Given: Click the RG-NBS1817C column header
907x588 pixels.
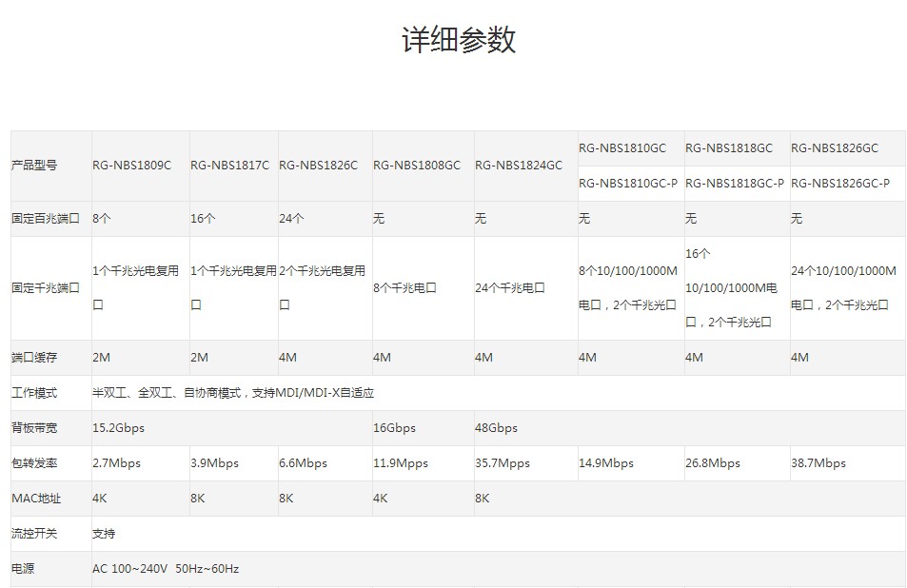Looking at the screenshot, I should tap(229, 166).
